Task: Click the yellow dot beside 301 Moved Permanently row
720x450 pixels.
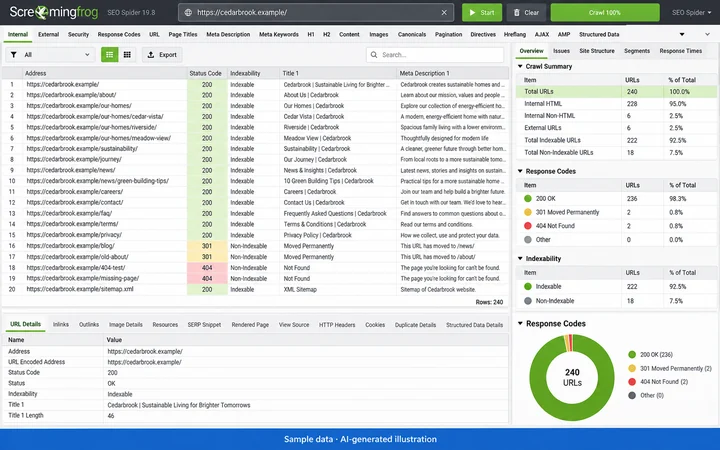Action: (x=528, y=212)
